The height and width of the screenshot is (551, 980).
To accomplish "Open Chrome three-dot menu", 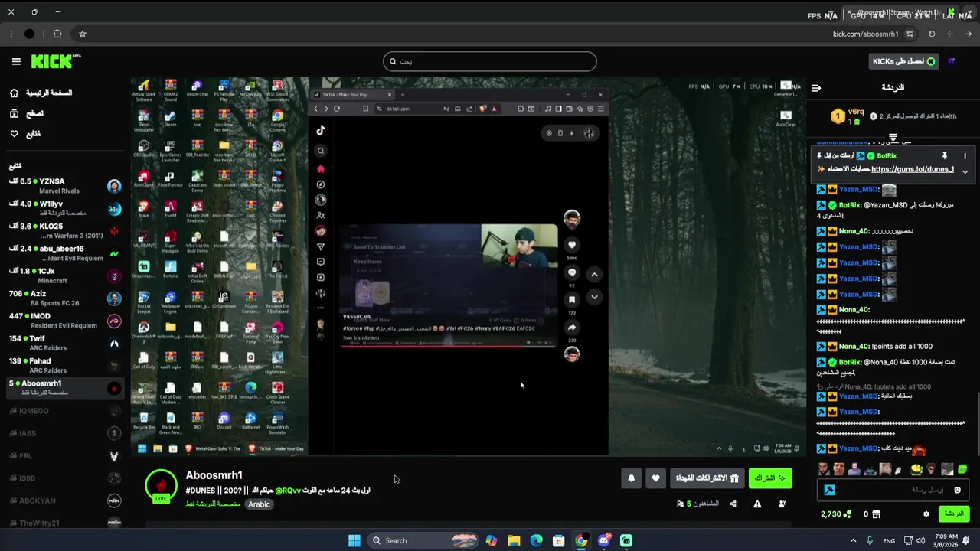I will coord(11,34).
